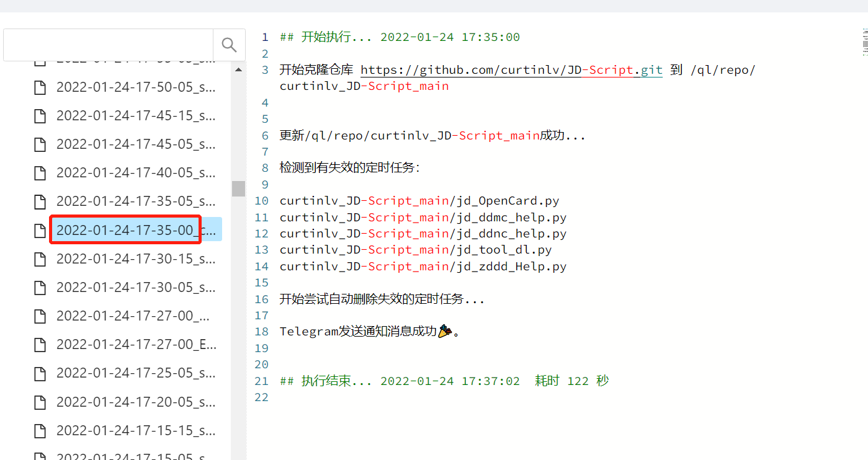Focus the log file search box
The image size is (868, 460).
click(109, 45)
